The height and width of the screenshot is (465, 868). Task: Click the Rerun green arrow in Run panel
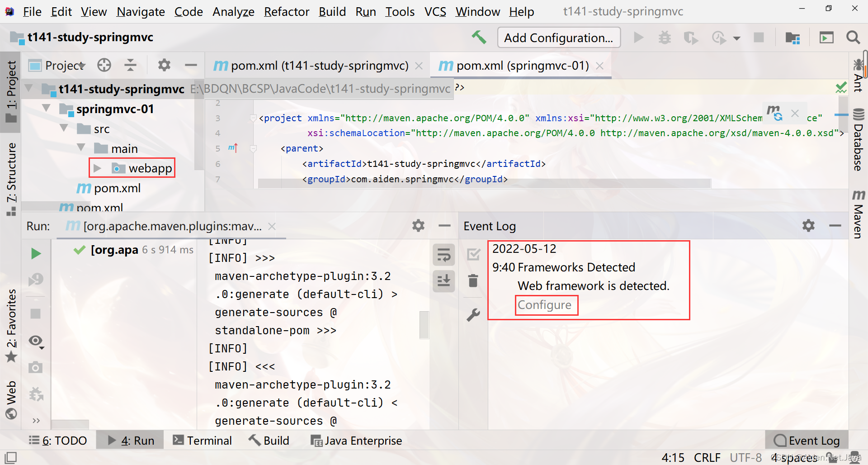(36, 253)
